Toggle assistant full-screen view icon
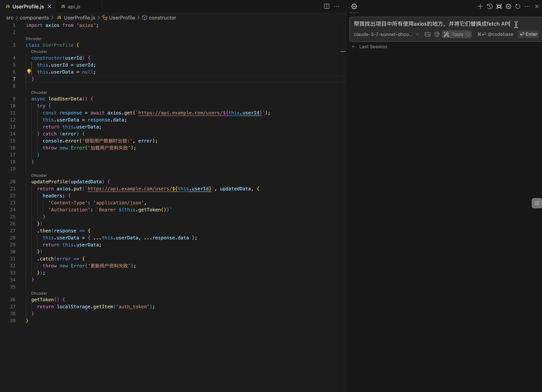Screen dimensions: 542x392 click(499, 6)
